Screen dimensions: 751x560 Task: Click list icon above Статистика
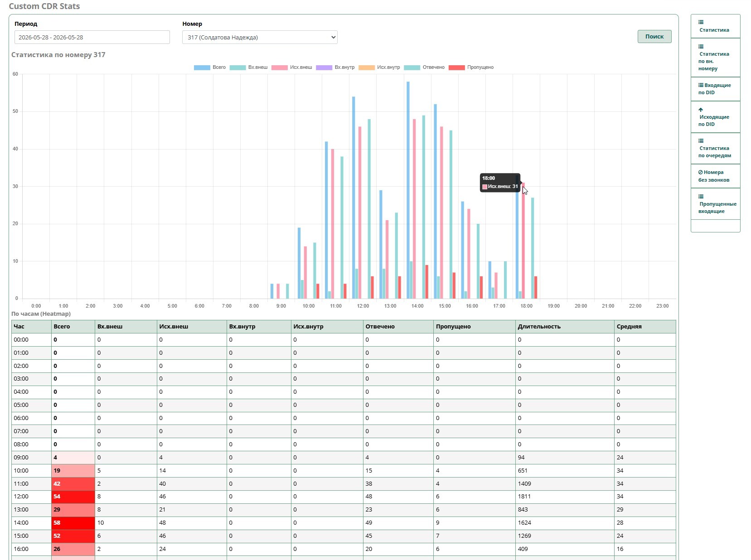[x=701, y=22]
